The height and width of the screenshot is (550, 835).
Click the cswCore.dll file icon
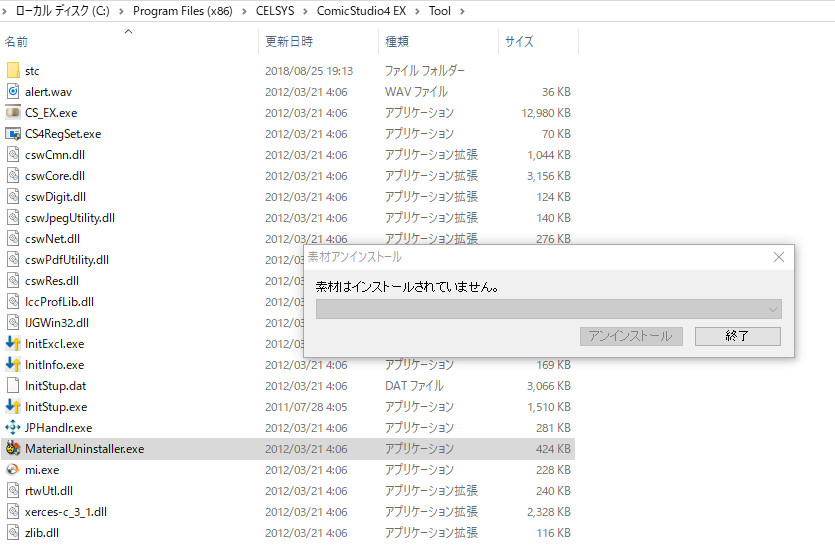point(13,175)
